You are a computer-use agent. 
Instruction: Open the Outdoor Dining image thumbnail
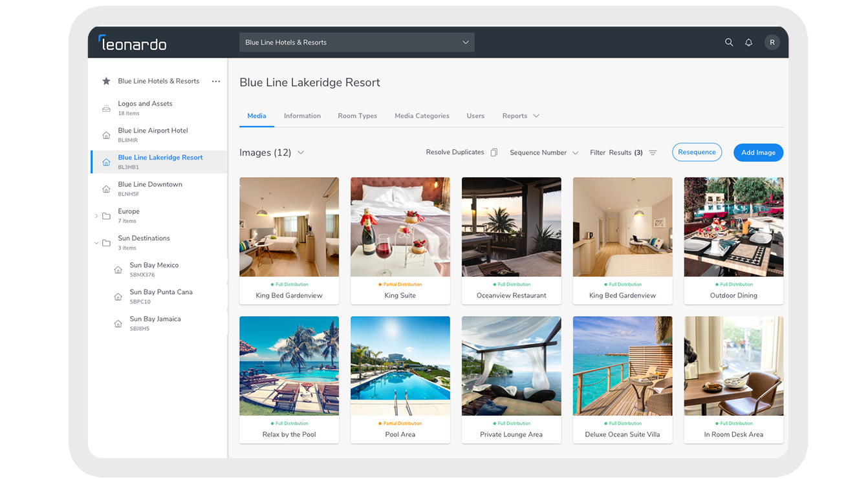pos(733,227)
